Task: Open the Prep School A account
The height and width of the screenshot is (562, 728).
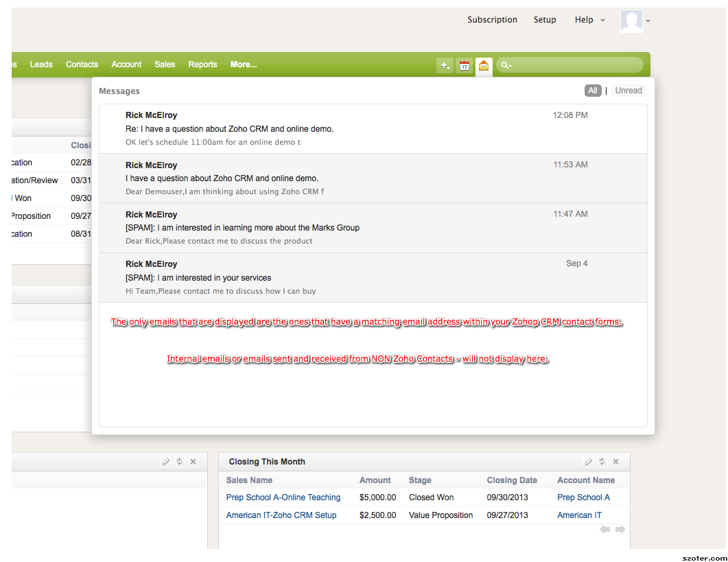Action: [x=584, y=497]
